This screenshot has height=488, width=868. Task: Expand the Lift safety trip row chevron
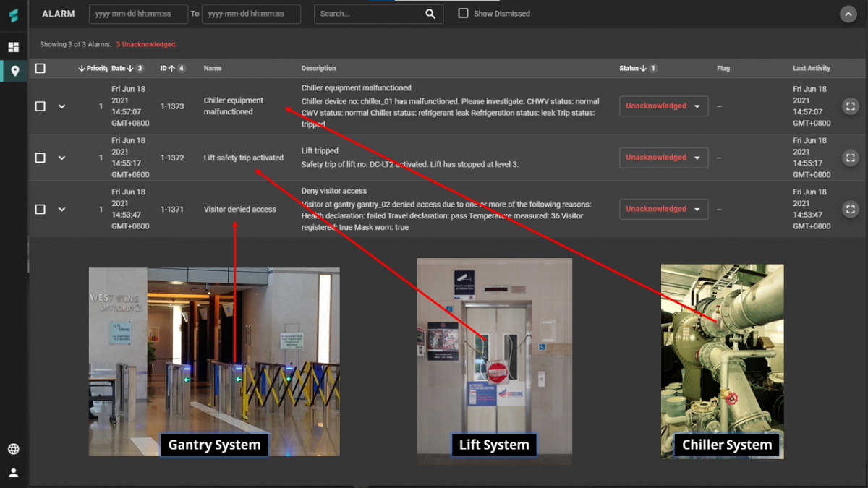pyautogui.click(x=61, y=158)
